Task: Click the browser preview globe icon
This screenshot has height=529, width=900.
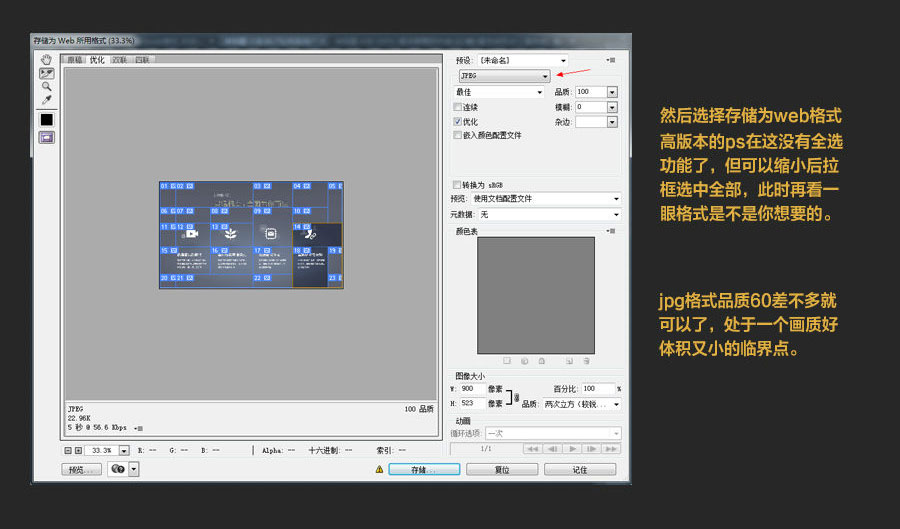Action: pos(118,468)
